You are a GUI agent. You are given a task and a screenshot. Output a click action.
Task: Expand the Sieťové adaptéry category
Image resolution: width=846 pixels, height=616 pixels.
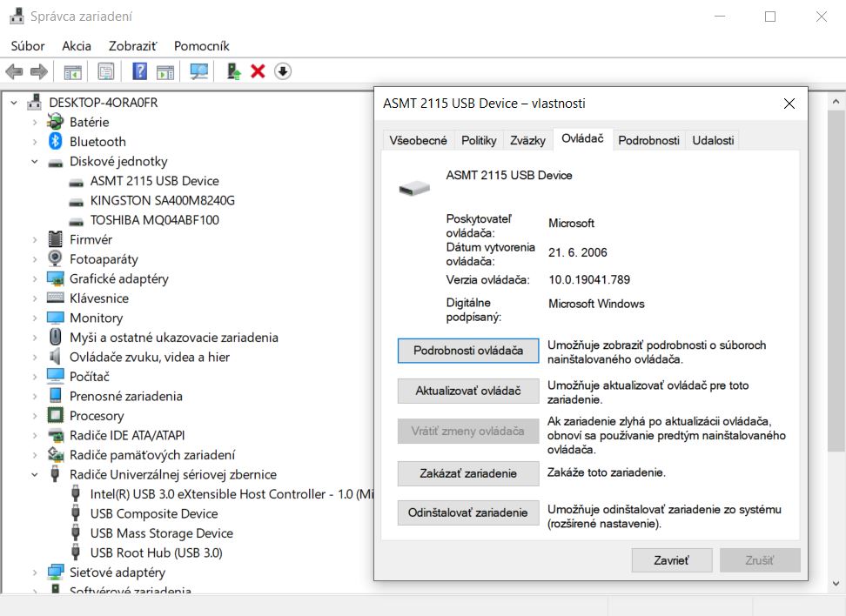[x=35, y=572]
